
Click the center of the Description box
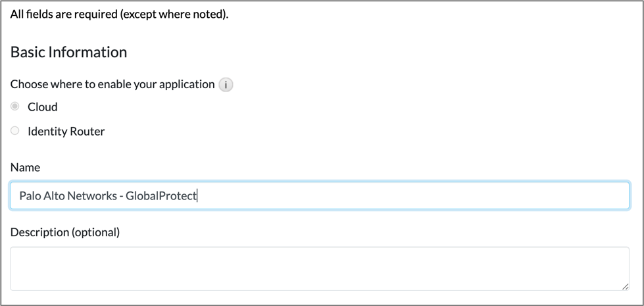pos(320,268)
